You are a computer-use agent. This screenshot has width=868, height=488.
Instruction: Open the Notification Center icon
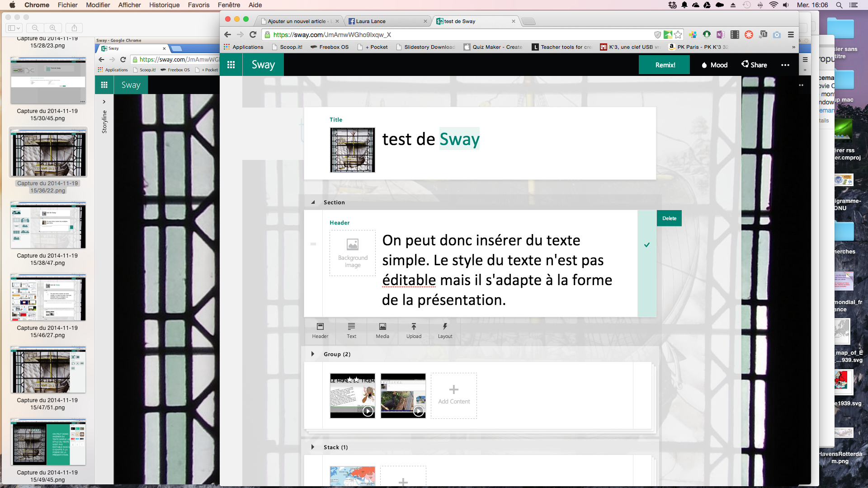click(854, 5)
